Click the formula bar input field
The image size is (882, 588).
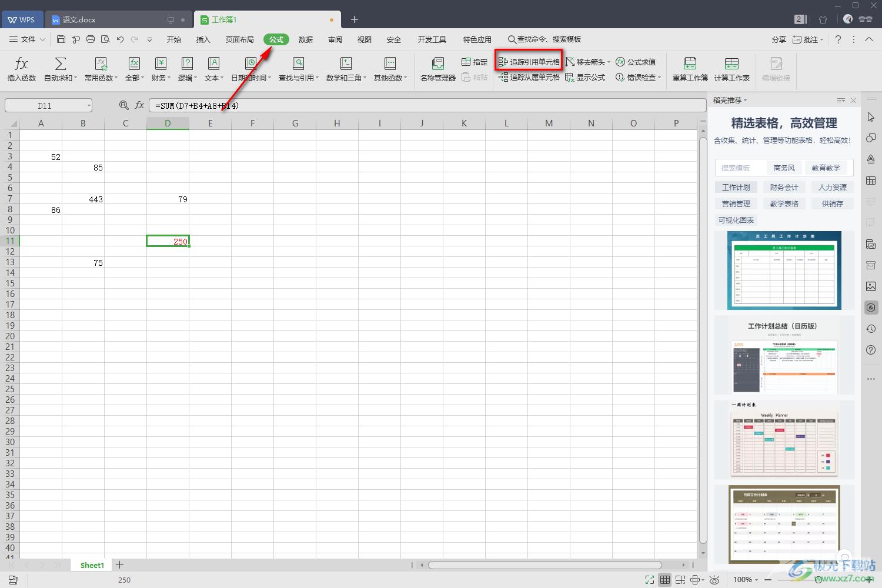(427, 106)
